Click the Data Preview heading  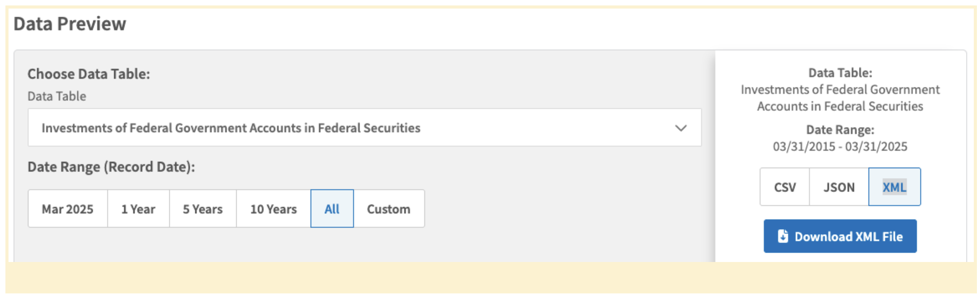[x=70, y=24]
